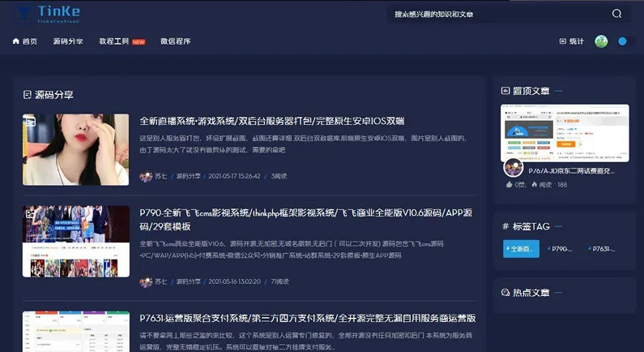Click the 源码分享 section heading icon

(27, 95)
